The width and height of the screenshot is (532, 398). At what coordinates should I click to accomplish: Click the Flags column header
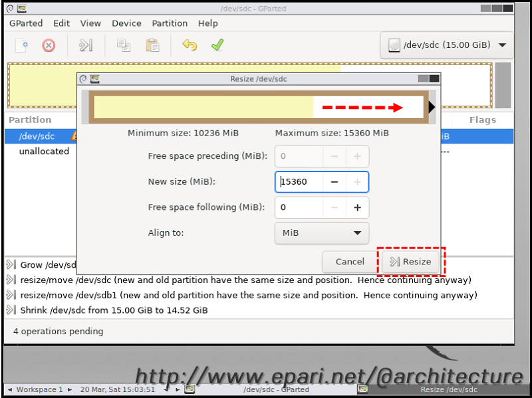coord(483,120)
